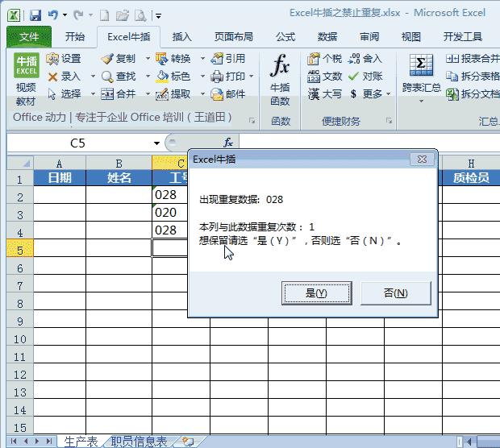The height and width of the screenshot is (448, 500).
Task: Select column A header
Action: (x=60, y=164)
